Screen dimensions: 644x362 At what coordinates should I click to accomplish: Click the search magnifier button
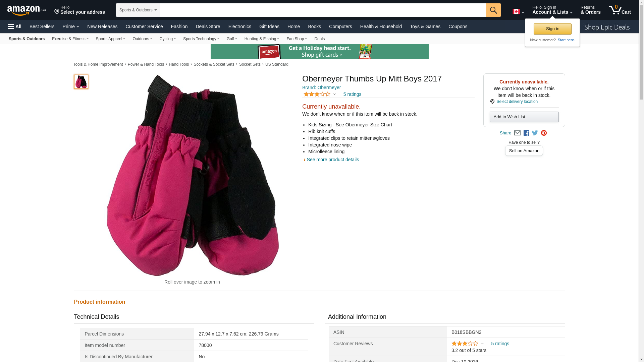[493, 10]
